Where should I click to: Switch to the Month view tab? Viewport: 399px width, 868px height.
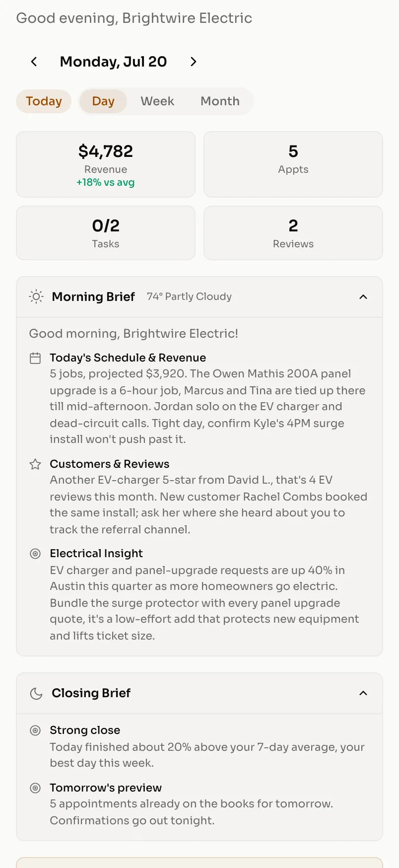click(220, 101)
